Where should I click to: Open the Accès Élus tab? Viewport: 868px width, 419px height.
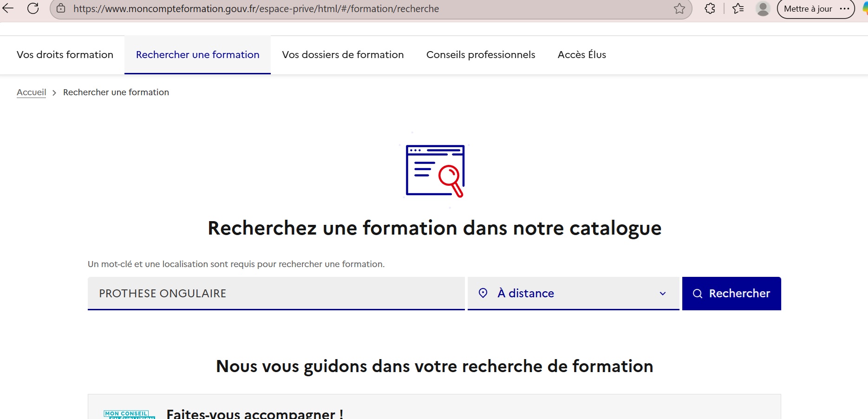pos(581,55)
